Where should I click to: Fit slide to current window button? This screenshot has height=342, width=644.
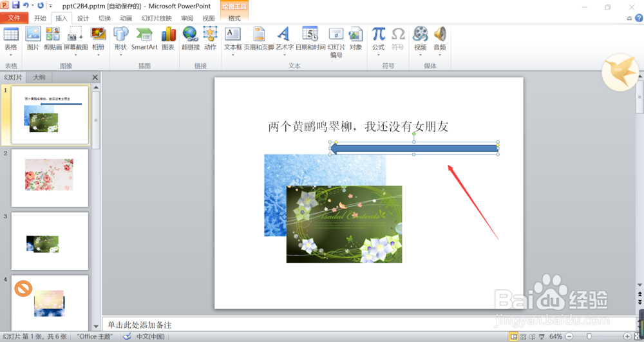click(x=638, y=336)
